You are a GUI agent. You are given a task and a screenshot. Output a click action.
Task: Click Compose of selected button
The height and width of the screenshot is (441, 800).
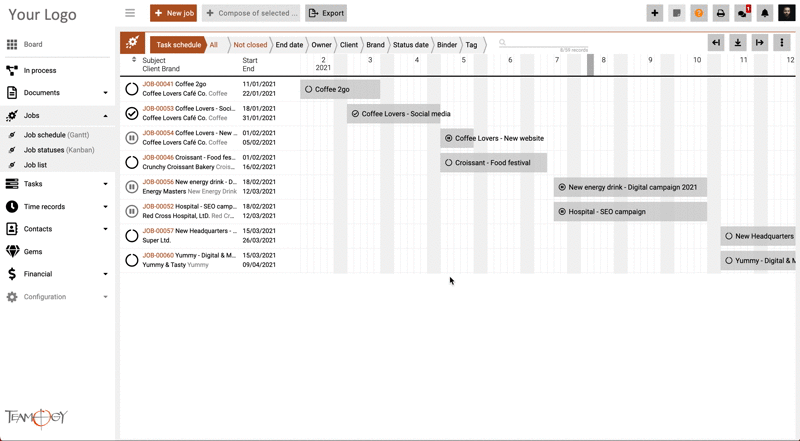[x=251, y=13]
